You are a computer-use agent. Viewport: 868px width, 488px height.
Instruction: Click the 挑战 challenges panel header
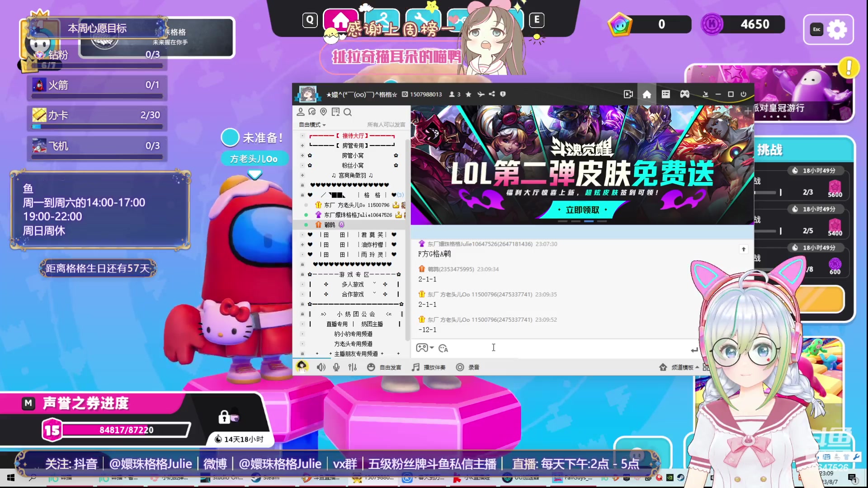805,150
